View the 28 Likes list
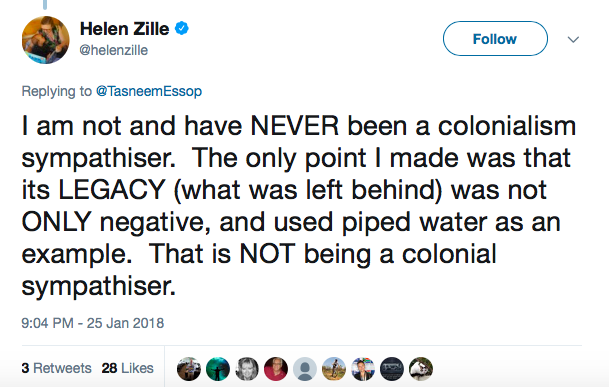Screen dimensions: 609x387 (127, 368)
